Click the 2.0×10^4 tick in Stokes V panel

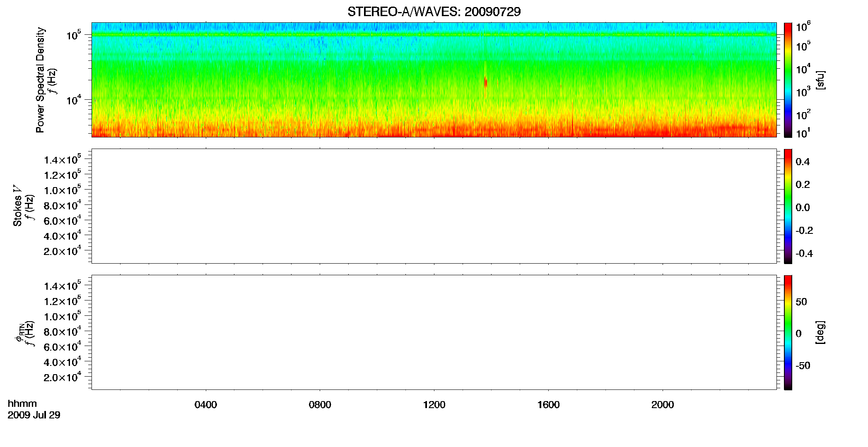coord(63,250)
